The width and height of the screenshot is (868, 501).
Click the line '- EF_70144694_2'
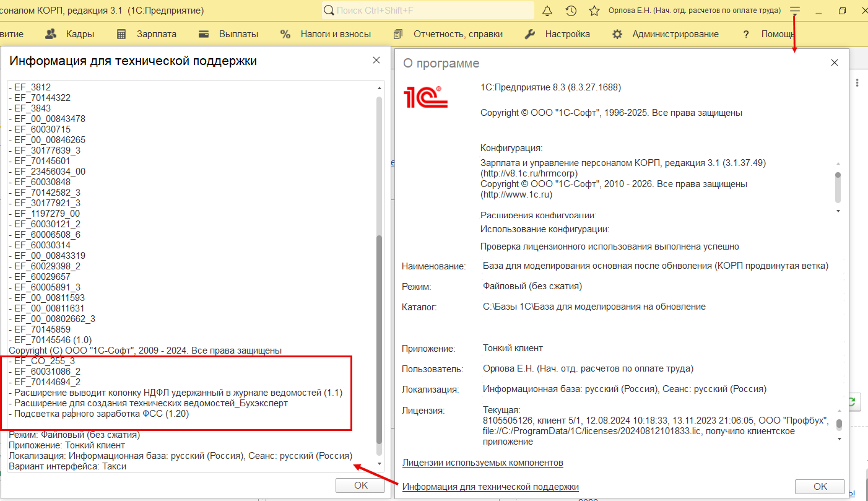click(45, 382)
